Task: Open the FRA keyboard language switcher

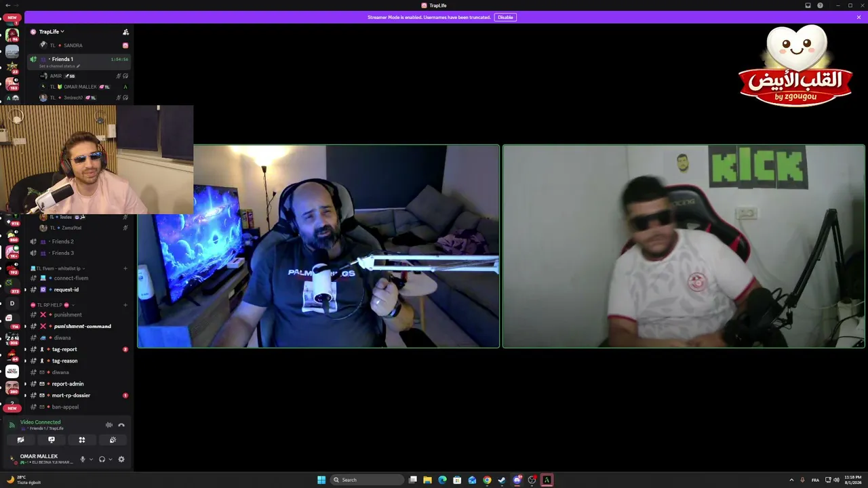Action: pyautogui.click(x=815, y=480)
